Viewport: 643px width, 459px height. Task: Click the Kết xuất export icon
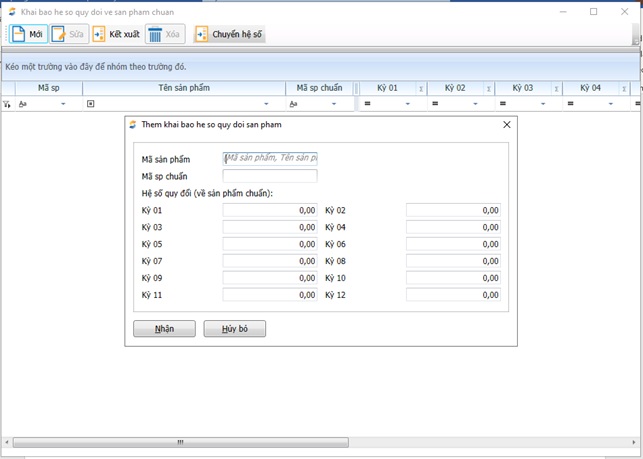click(x=99, y=34)
